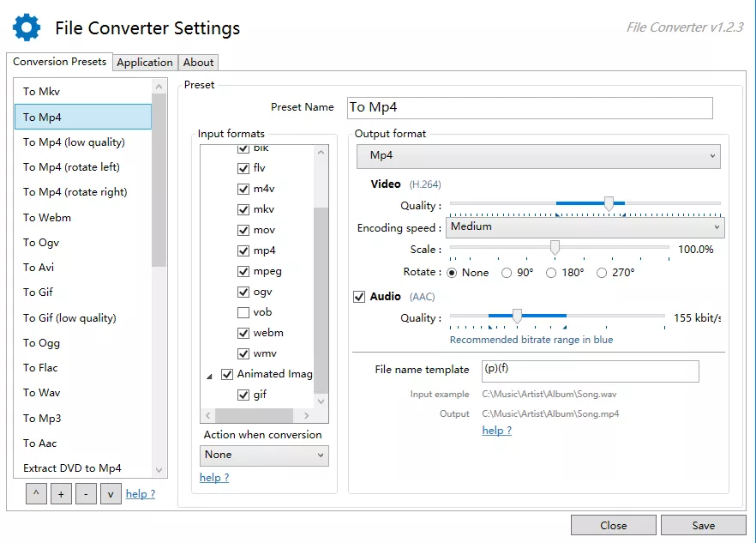
Task: Select the To Flac preset
Action: (x=83, y=368)
